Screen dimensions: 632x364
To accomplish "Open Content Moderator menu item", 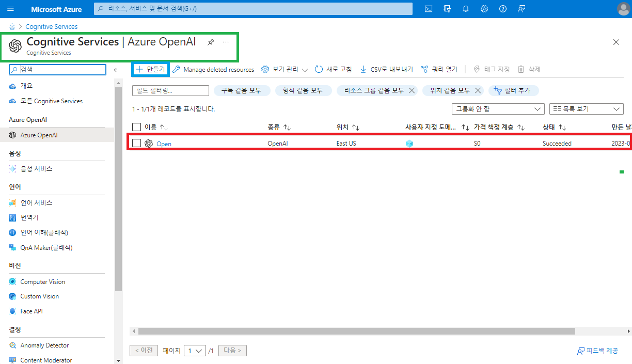I will (46, 360).
